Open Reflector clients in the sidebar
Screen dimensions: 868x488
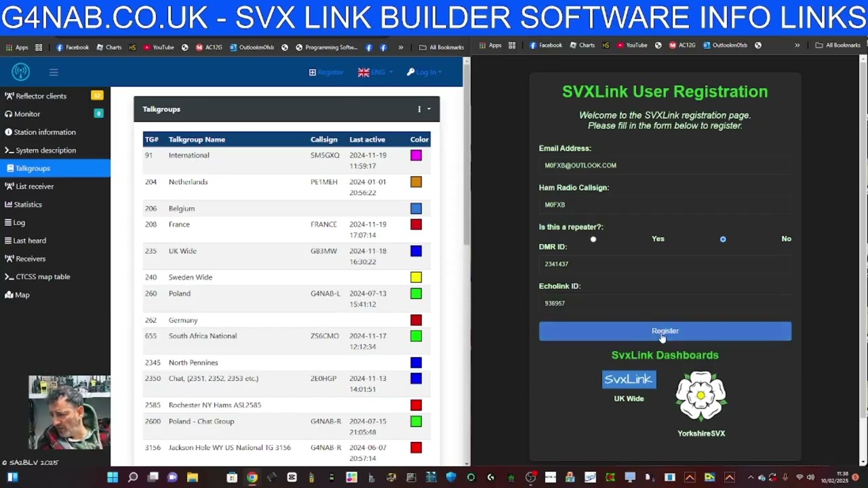click(54, 96)
